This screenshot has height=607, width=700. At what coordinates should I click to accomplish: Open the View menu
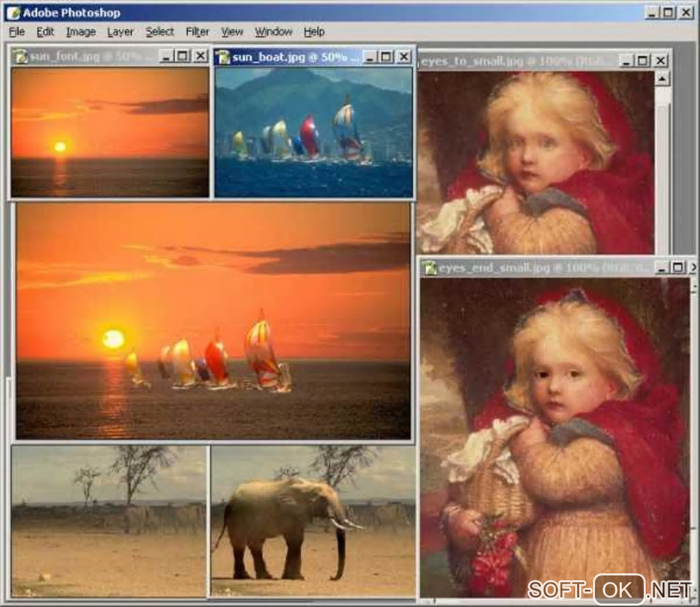(x=232, y=32)
